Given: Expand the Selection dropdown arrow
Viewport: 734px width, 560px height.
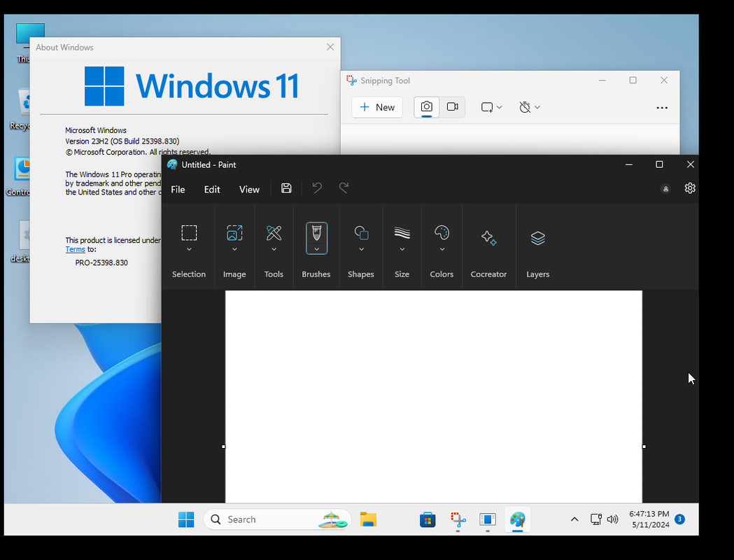Looking at the screenshot, I should [189, 249].
